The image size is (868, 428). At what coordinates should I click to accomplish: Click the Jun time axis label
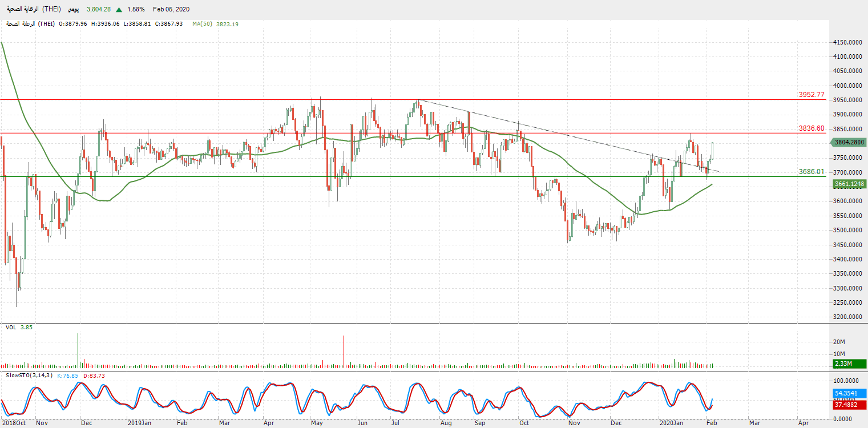[362, 423]
